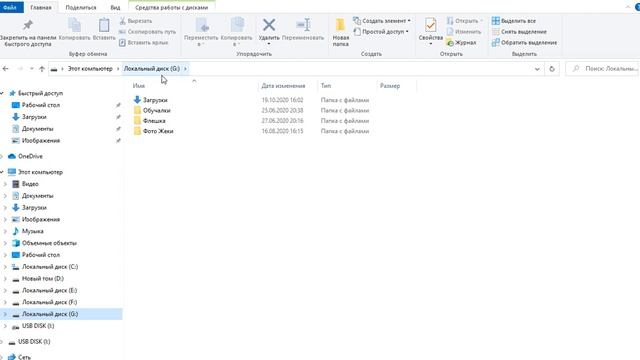Viewport: 640px width, 360px height.
Task: Go up one folder level arrow
Action: click(x=42, y=69)
